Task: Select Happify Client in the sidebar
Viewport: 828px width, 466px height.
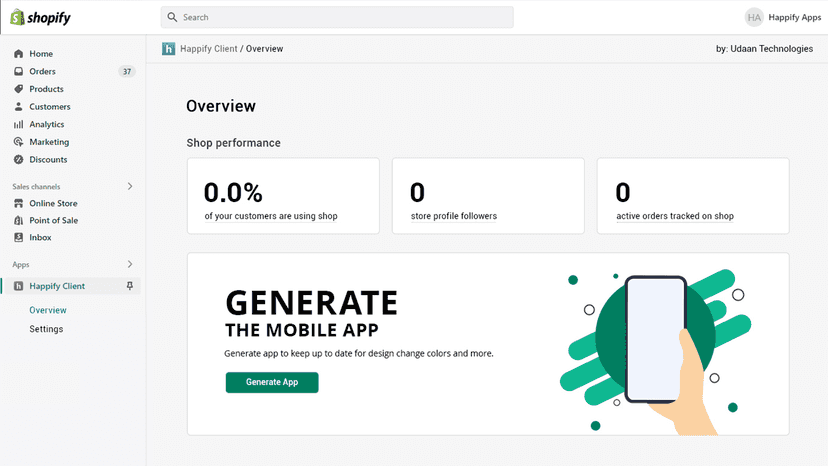Action: [57, 286]
